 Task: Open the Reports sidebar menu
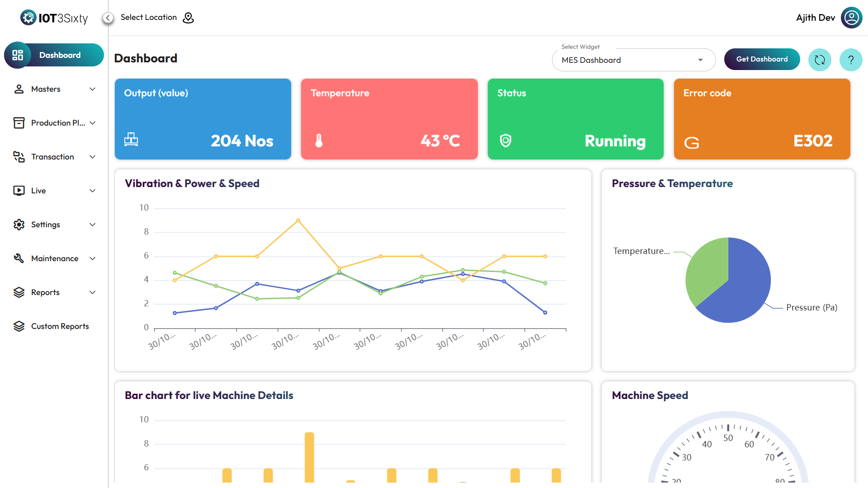pyautogui.click(x=45, y=292)
